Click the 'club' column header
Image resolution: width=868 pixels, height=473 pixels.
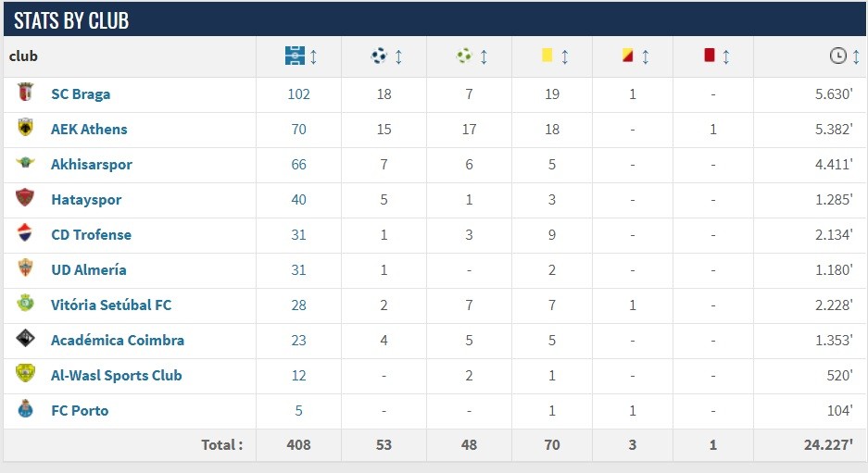coord(24,56)
